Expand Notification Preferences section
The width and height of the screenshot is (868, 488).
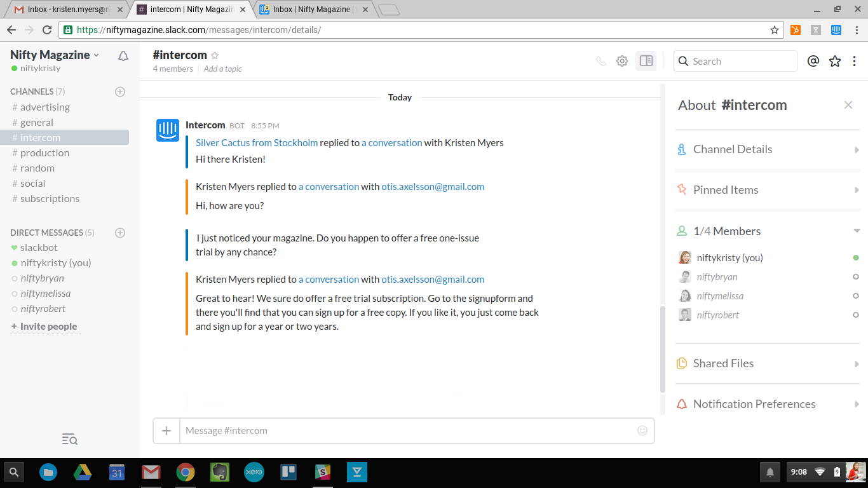768,404
